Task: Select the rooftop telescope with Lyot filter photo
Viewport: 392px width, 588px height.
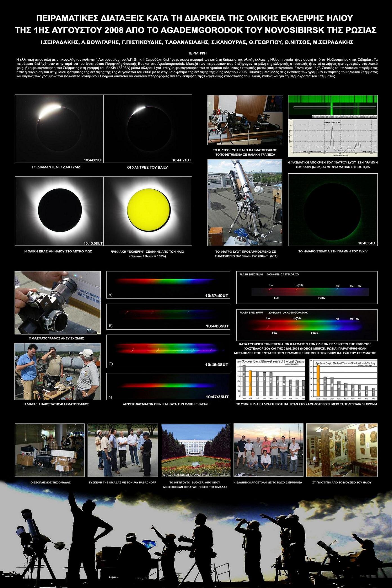Action: pos(245,203)
